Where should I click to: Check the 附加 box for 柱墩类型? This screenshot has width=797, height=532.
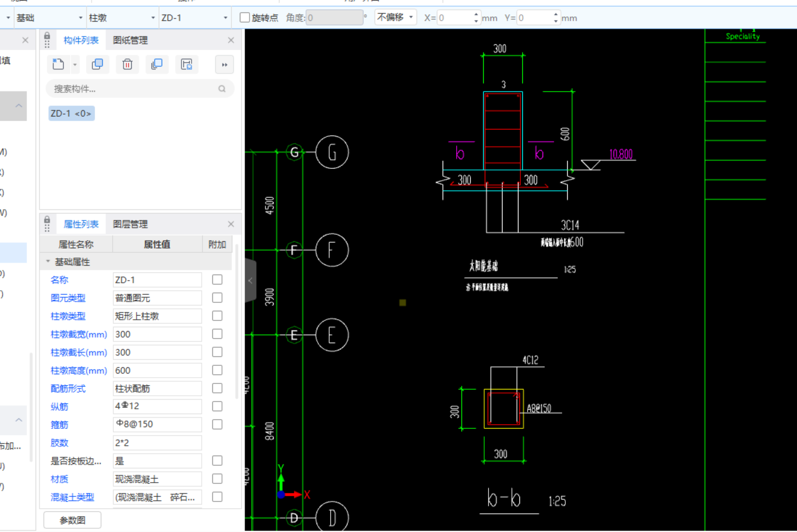tap(217, 316)
